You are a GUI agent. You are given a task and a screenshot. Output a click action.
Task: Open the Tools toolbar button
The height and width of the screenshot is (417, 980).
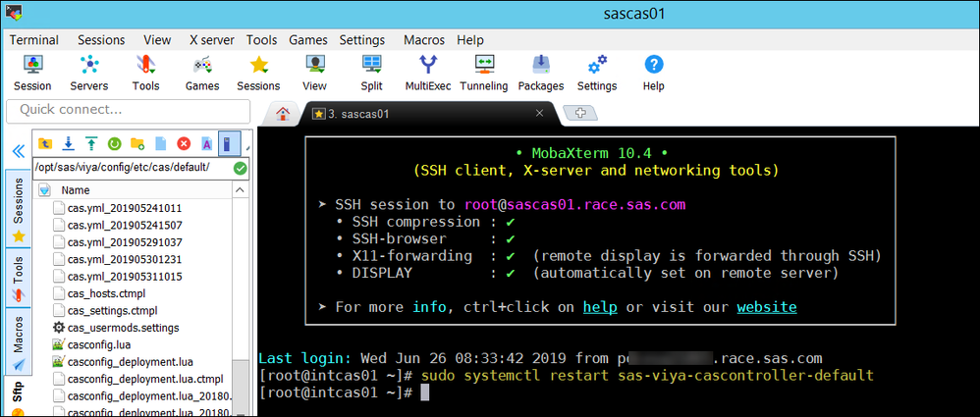tap(145, 73)
